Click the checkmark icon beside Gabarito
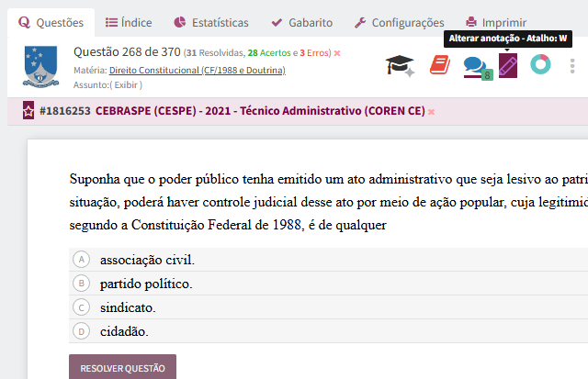Screen dimensions: 588x379 point(277,23)
